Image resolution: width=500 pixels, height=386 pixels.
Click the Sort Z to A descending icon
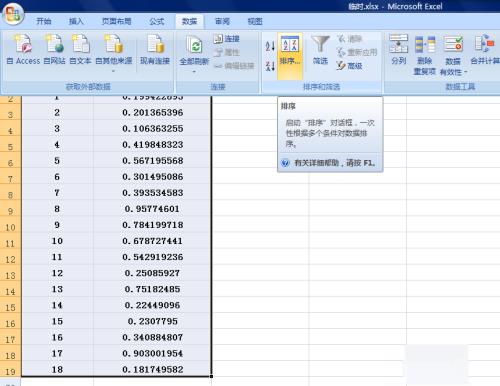tap(270, 66)
